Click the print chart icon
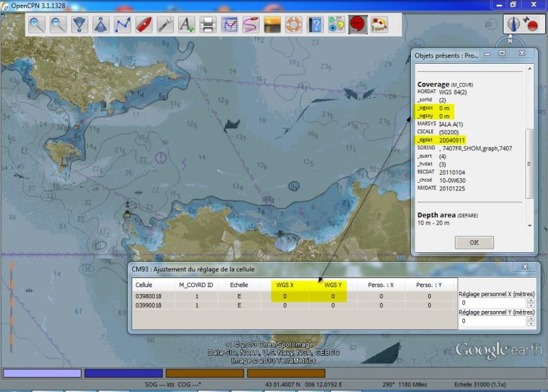The width and height of the screenshot is (548, 392). point(208,25)
